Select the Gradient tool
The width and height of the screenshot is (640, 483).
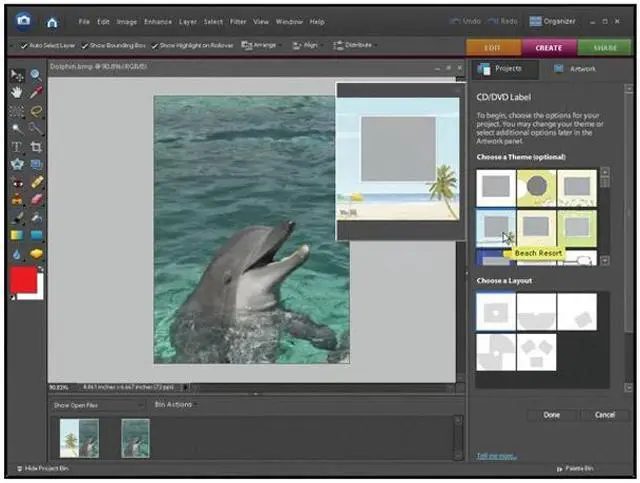pyautogui.click(x=17, y=236)
